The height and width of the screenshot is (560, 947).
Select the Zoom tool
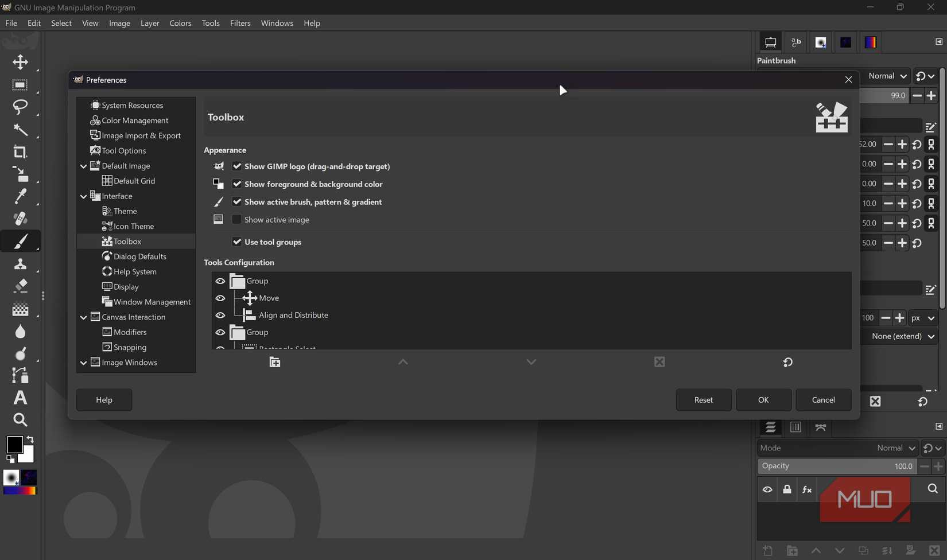(20, 420)
